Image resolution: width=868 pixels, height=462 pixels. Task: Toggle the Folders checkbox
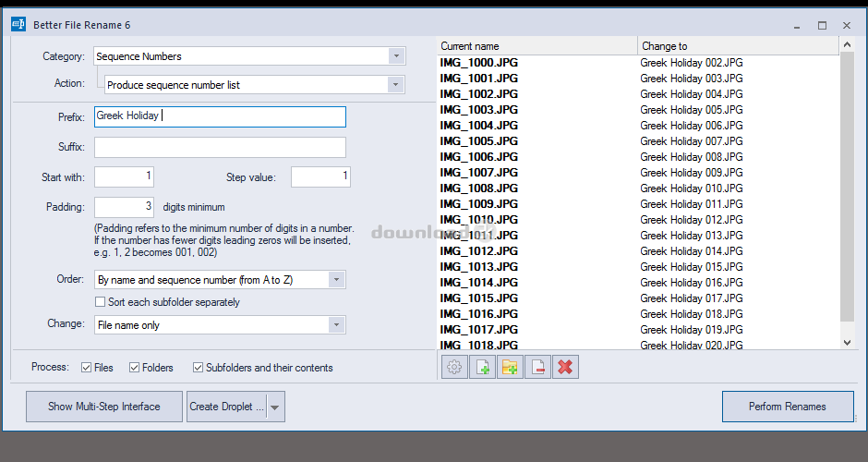coord(135,367)
